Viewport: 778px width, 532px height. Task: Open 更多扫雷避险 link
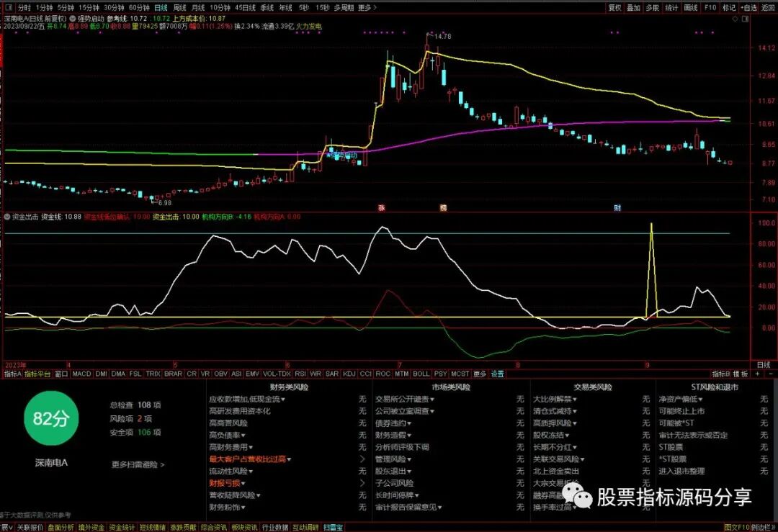tap(138, 464)
